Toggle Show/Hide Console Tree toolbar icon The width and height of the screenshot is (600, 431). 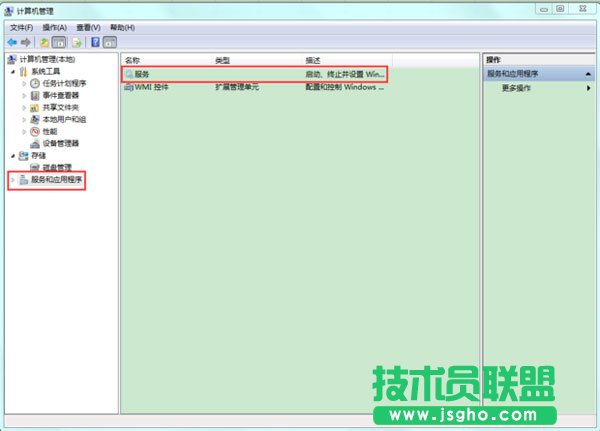click(x=59, y=42)
